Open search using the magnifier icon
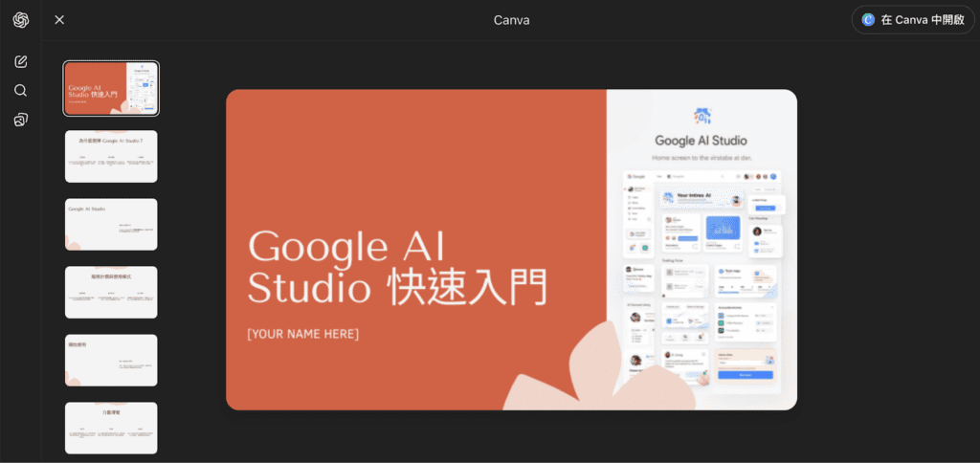This screenshot has width=980, height=463. pyautogui.click(x=21, y=91)
